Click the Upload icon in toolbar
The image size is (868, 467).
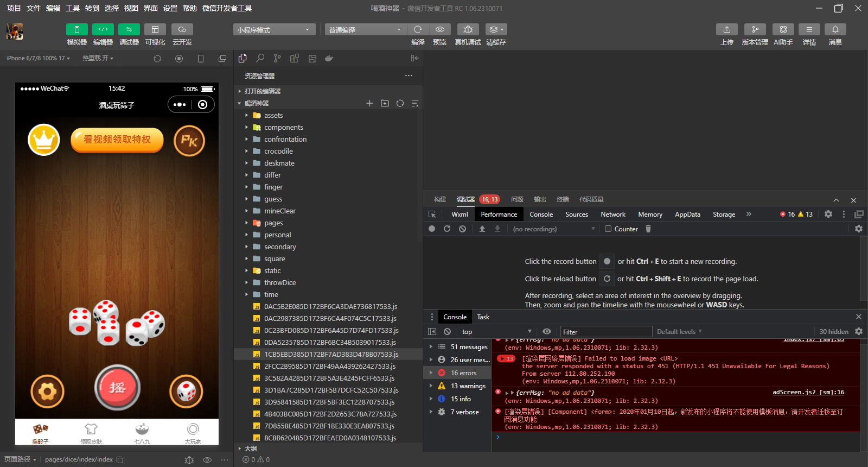pyautogui.click(x=726, y=29)
